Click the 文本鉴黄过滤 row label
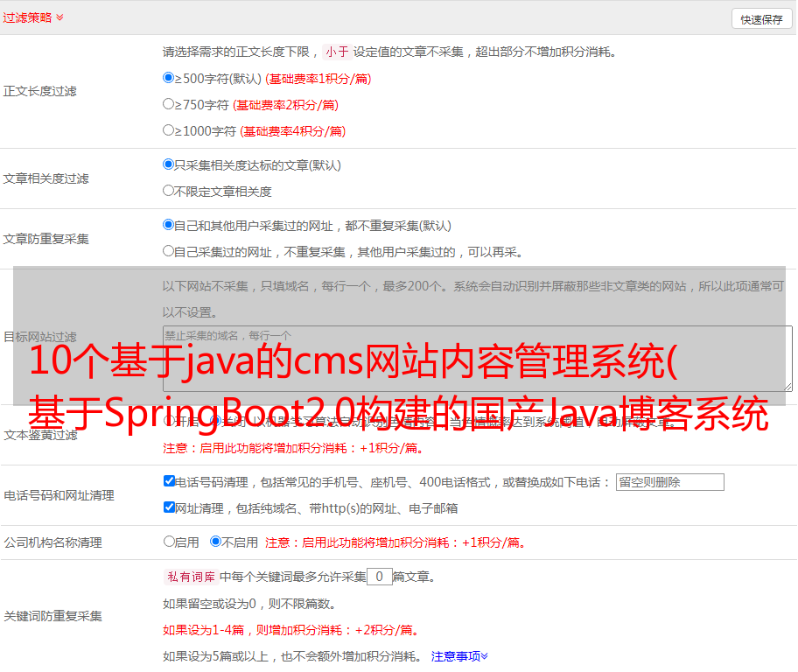Image resolution: width=798 pixels, height=672 pixels. point(40,435)
